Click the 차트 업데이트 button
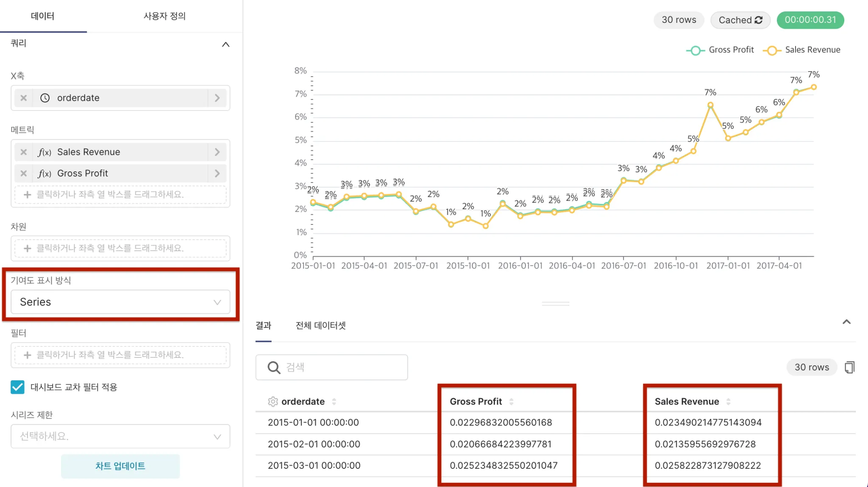This screenshot has height=487, width=868. [x=120, y=466]
